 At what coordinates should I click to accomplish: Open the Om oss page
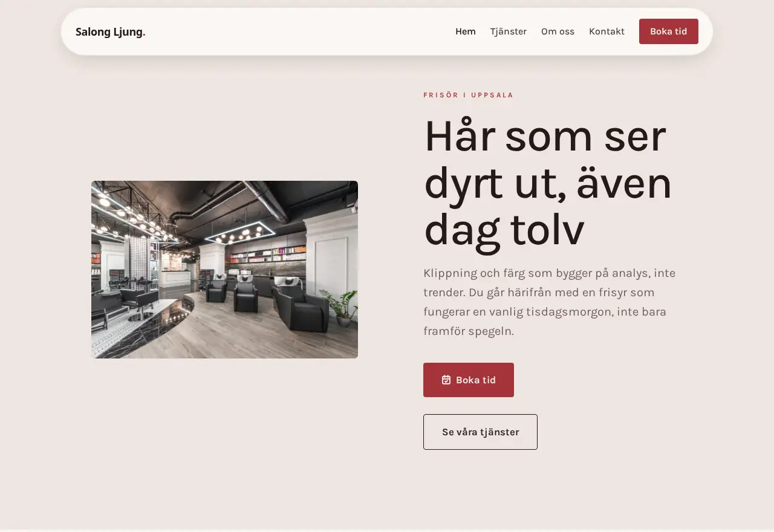coord(558,31)
